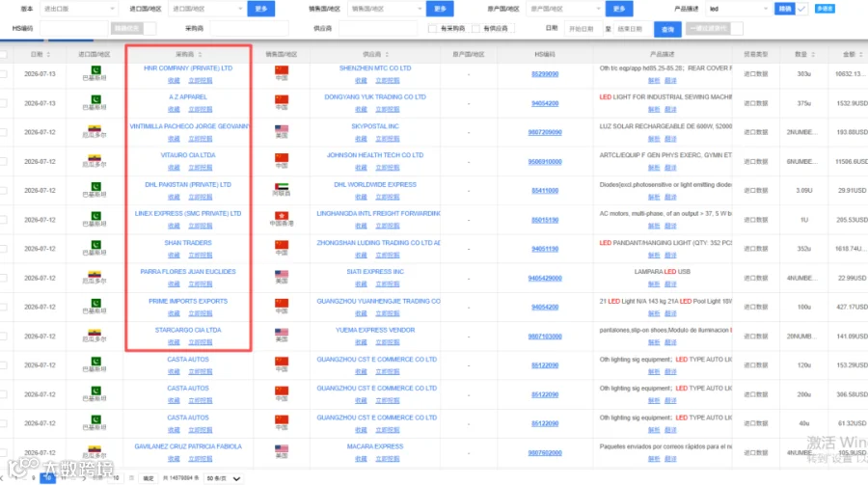Click the blue 查询 button
Screen dimensions: 868x485
coord(667,29)
